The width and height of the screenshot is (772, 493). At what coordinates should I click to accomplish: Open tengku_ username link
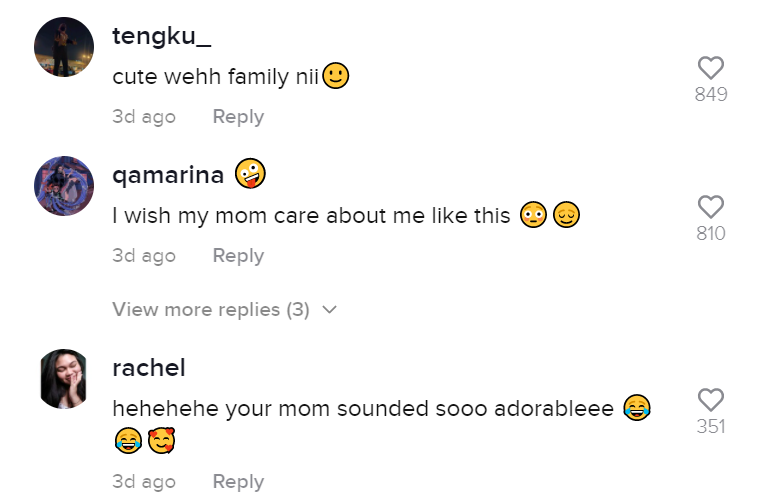click(161, 37)
